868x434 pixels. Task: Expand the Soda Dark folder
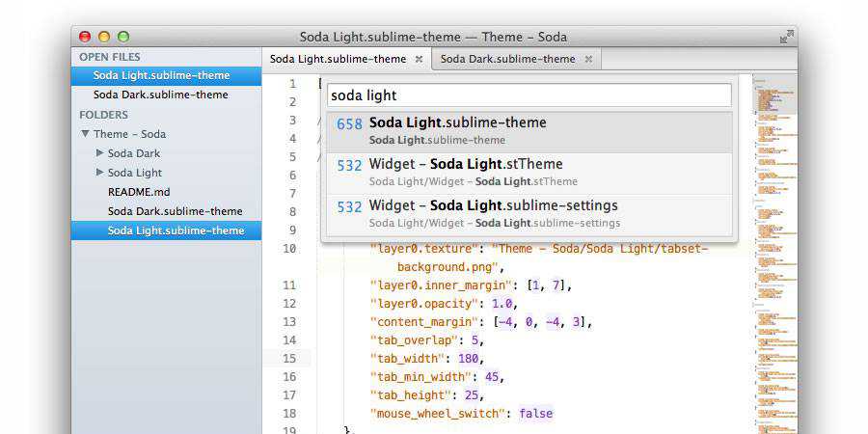(100, 153)
